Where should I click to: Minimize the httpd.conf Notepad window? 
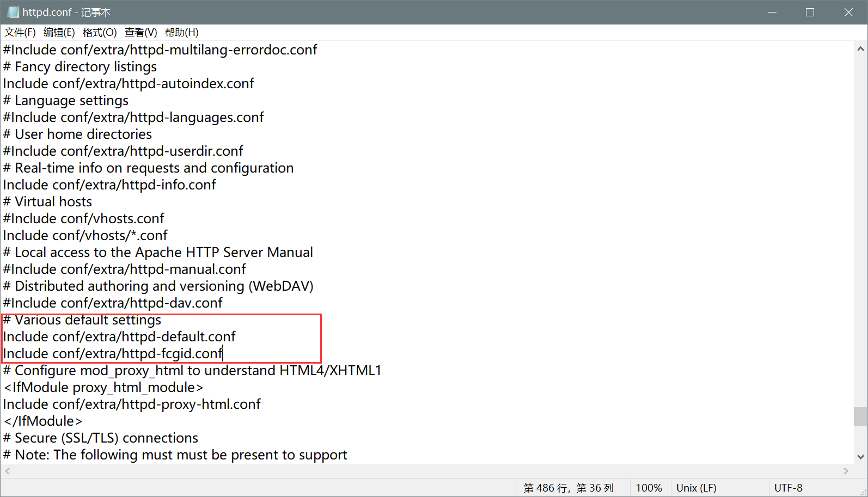(772, 12)
